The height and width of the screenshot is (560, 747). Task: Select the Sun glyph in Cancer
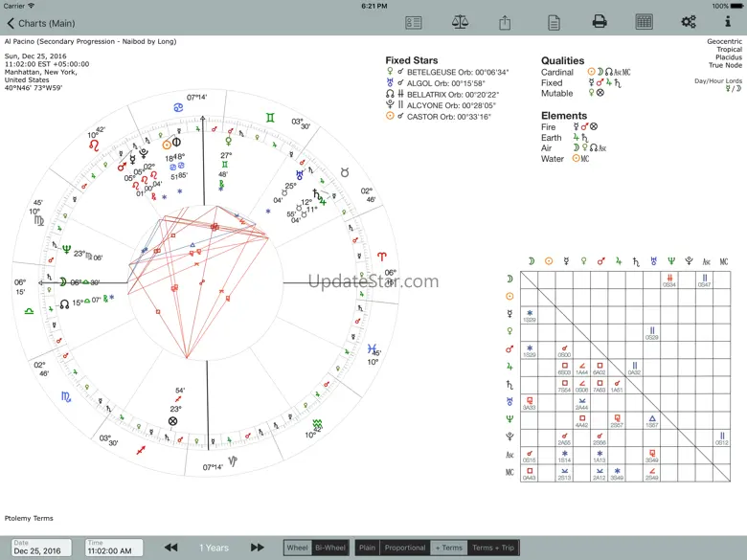click(167, 145)
